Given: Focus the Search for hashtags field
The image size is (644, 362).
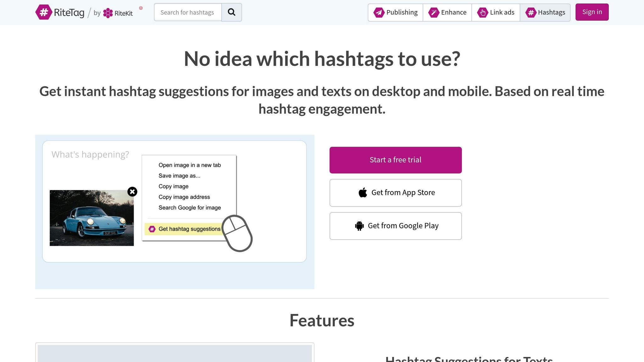Looking at the screenshot, I should (188, 13).
